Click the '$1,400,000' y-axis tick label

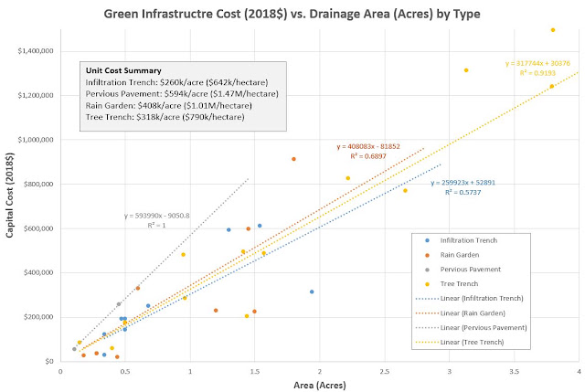pos(36,51)
